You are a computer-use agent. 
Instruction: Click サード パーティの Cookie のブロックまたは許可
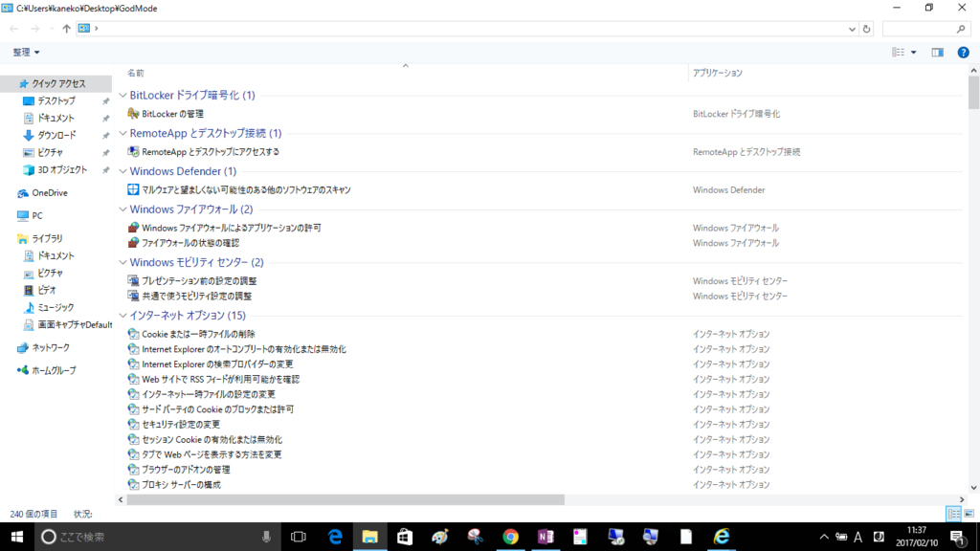217,409
